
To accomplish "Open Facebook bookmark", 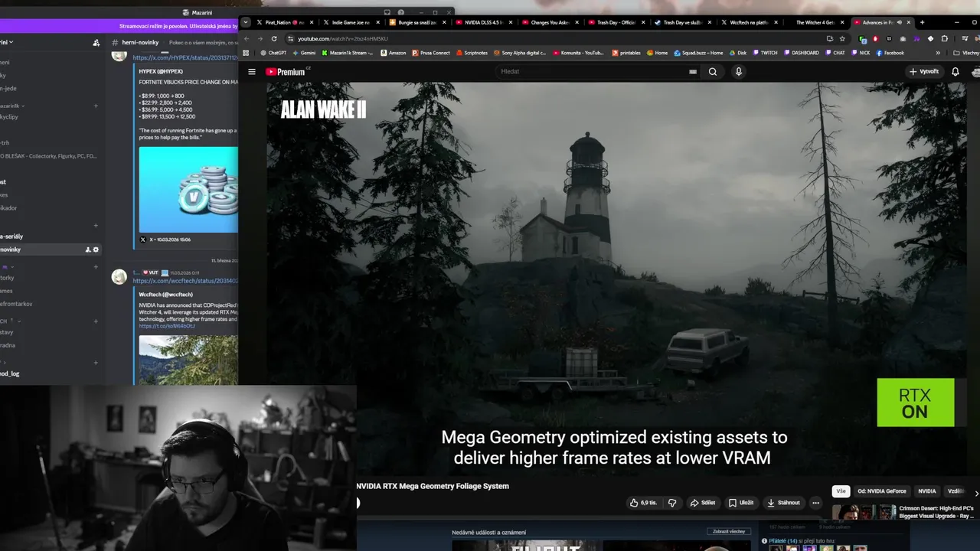I will 890,53.
